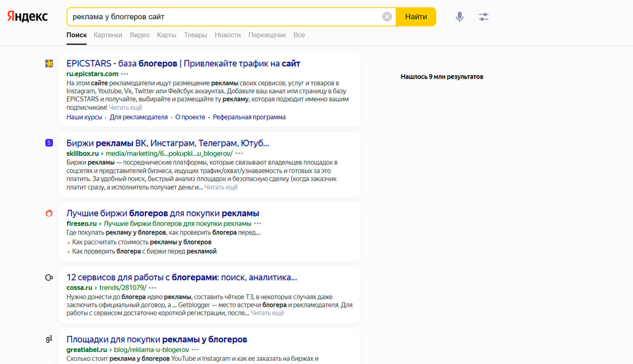Open skillbox media/marketing URL path
This screenshot has width=633, height=364.
click(169, 153)
